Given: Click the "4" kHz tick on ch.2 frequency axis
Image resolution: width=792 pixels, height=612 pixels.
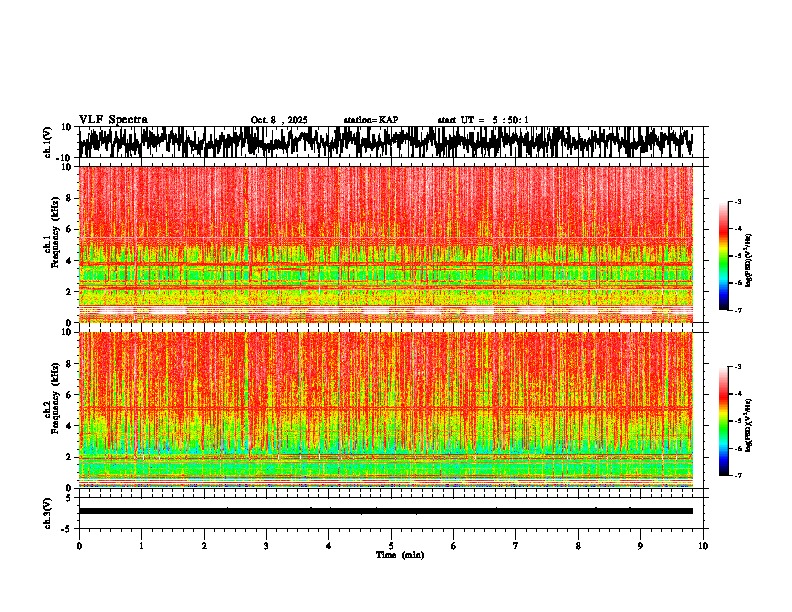Looking at the screenshot, I should pos(70,426).
